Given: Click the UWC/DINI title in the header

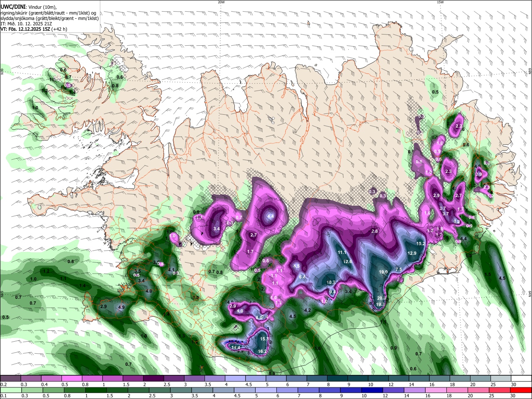Looking at the screenshot, I should tap(12, 7).
